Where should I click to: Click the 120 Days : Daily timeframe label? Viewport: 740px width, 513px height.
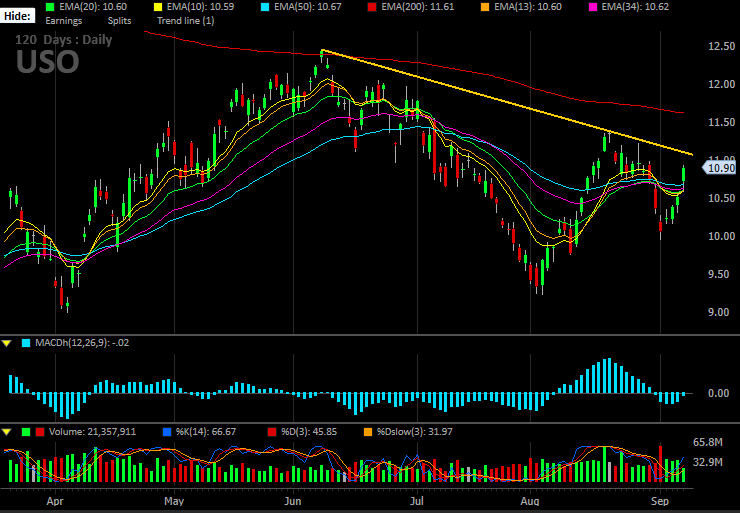click(x=63, y=40)
